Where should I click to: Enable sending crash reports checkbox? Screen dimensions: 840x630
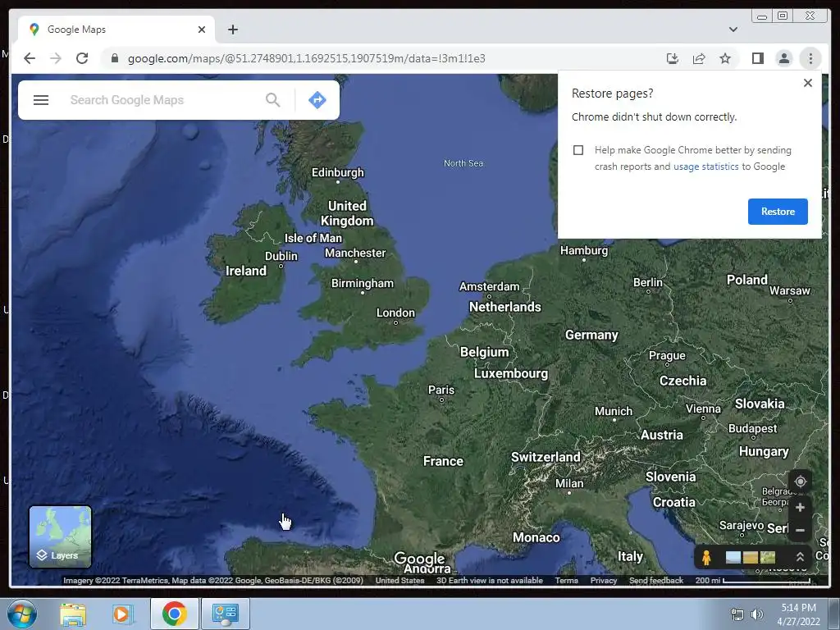point(578,150)
